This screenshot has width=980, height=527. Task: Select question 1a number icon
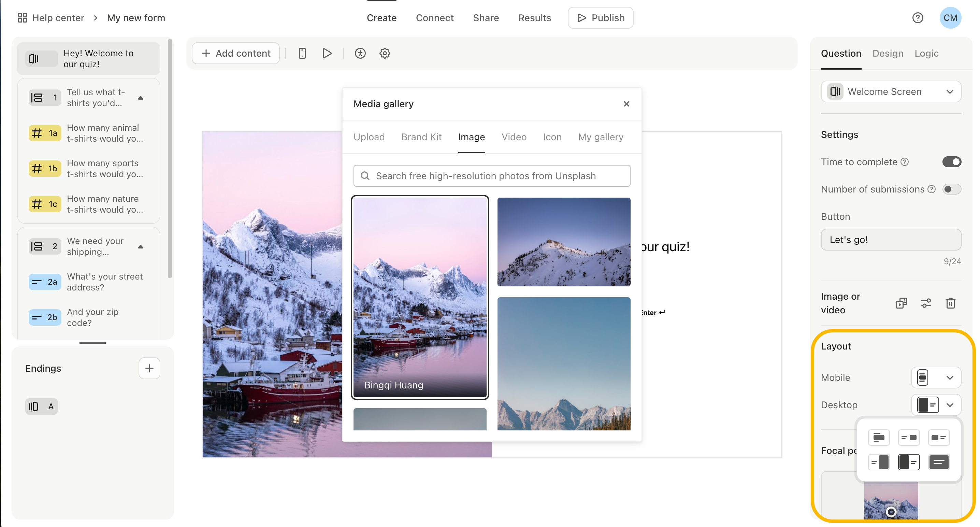pos(45,133)
